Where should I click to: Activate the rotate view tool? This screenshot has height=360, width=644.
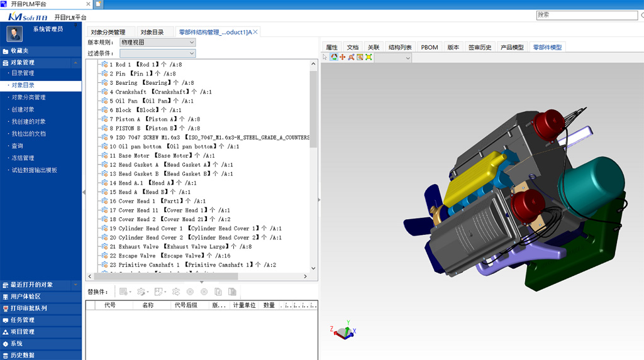coord(334,57)
